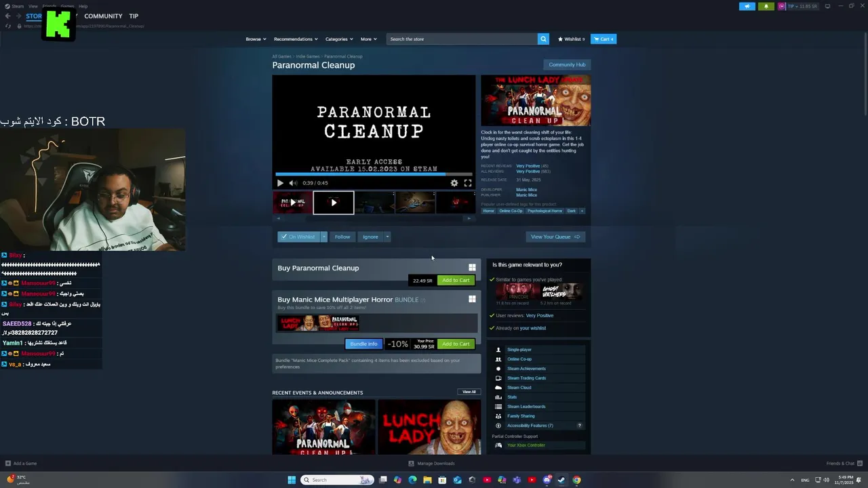Mute the trailer volume

tap(293, 183)
